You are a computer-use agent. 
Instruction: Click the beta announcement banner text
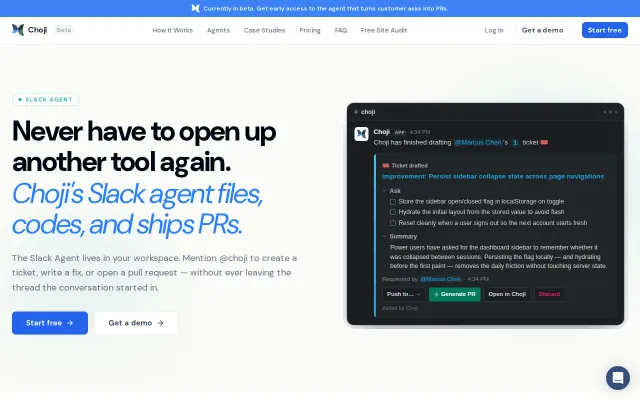click(325, 8)
